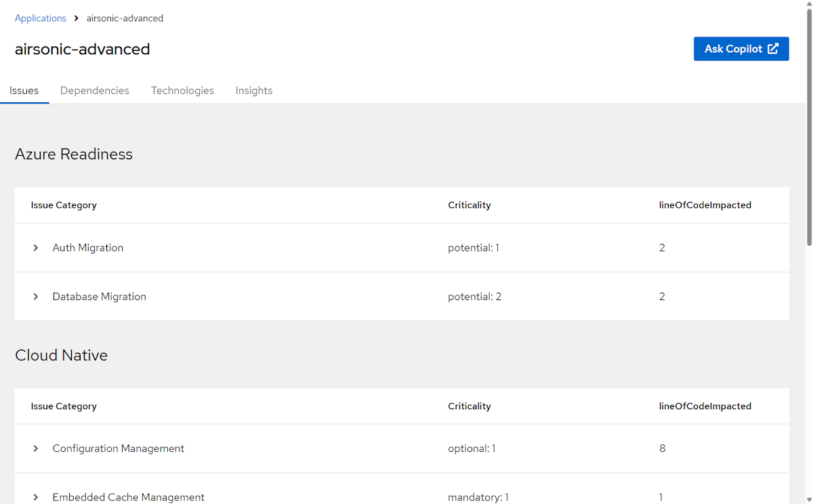Click the Configuration Management category text
The width and height of the screenshot is (813, 504).
pos(119,448)
